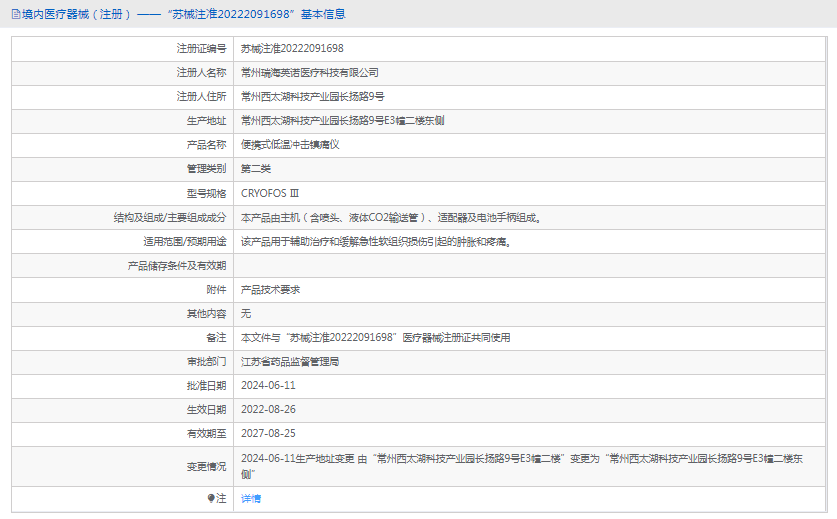Click the 管理类别 label

[x=206, y=169]
